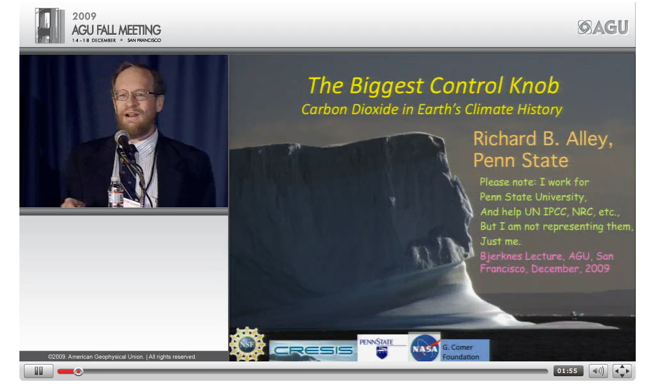The image size is (650, 386).
Task: Click the CReSIS logo
Action: coord(313,351)
